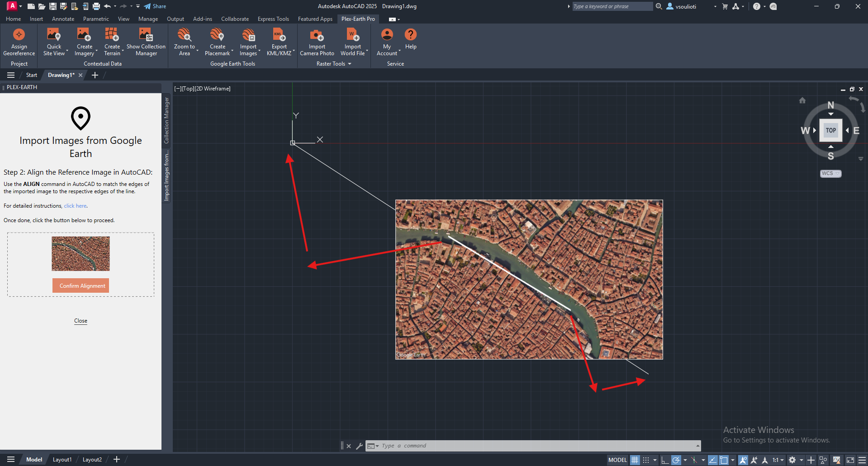Open the AutoCAD application menu dropdown arrow
This screenshot has height=466, width=868.
click(x=20, y=6)
